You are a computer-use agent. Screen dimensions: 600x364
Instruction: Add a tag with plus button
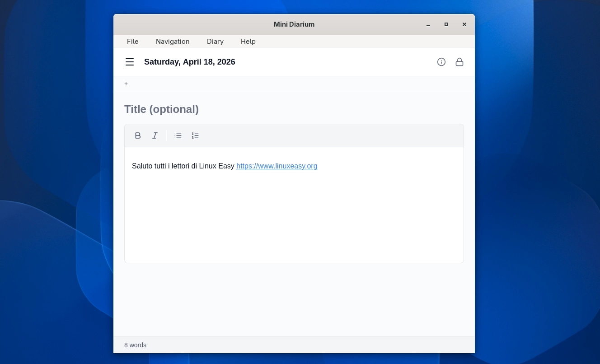click(x=126, y=84)
